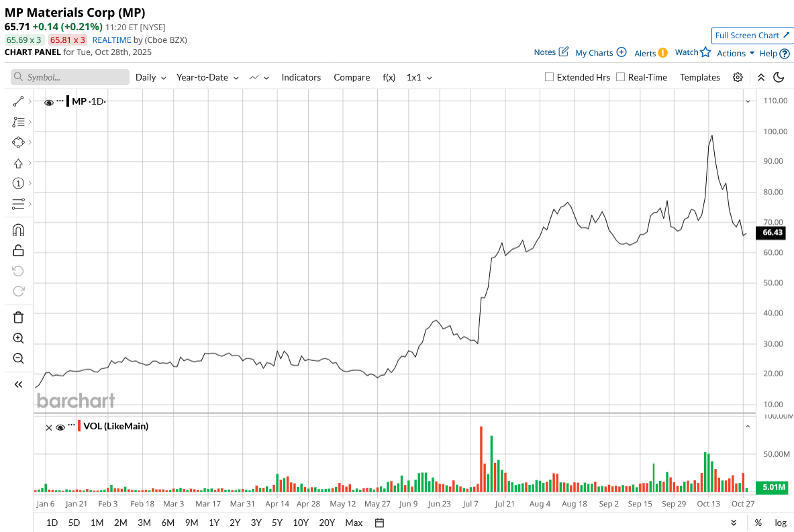This screenshot has width=794, height=532.
Task: Open the calendar date range picker
Action: pyautogui.click(x=379, y=523)
